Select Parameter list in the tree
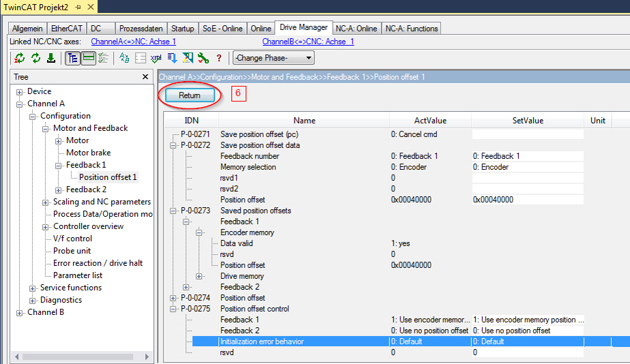The height and width of the screenshot is (364, 630). 78,275
